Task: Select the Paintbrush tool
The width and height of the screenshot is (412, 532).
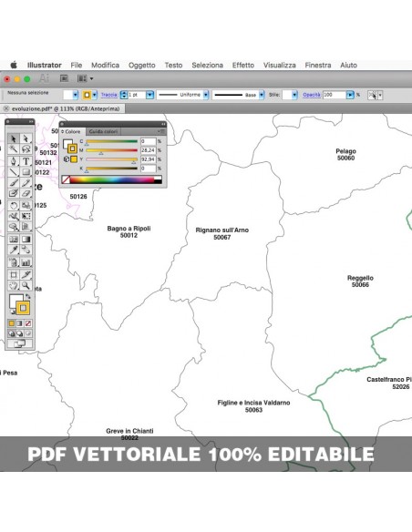Action: pyautogui.click(x=14, y=182)
